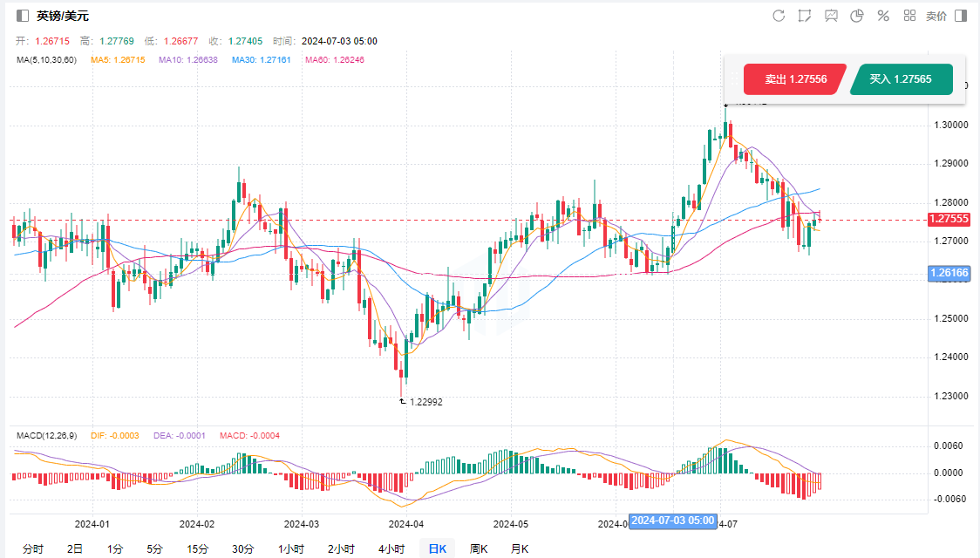This screenshot has height=558, width=980.
Task: Open the chart presentation board icon
Action: coord(831,16)
